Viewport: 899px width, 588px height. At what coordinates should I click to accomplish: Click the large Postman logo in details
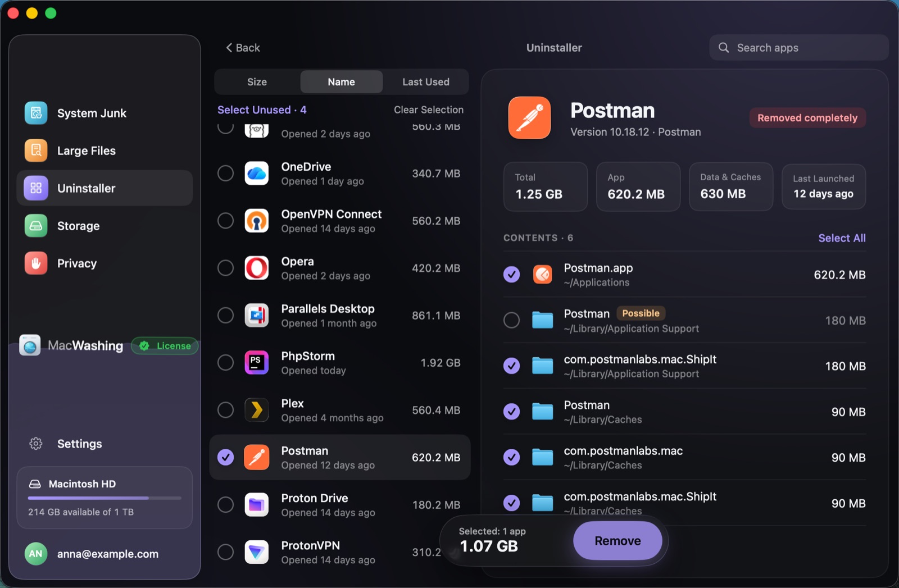530,118
